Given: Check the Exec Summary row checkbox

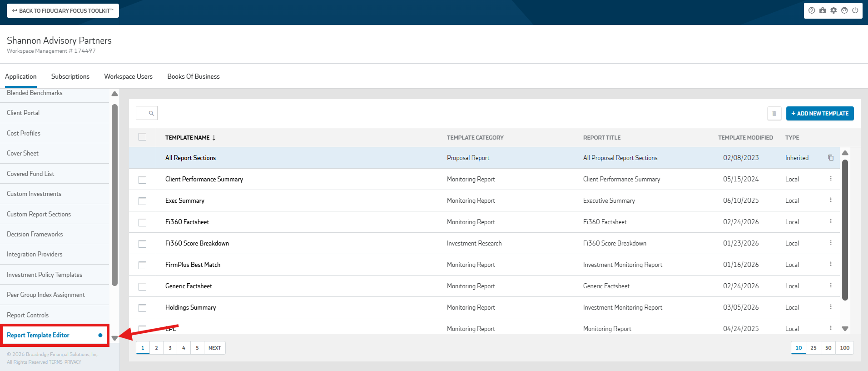Looking at the screenshot, I should (x=143, y=201).
